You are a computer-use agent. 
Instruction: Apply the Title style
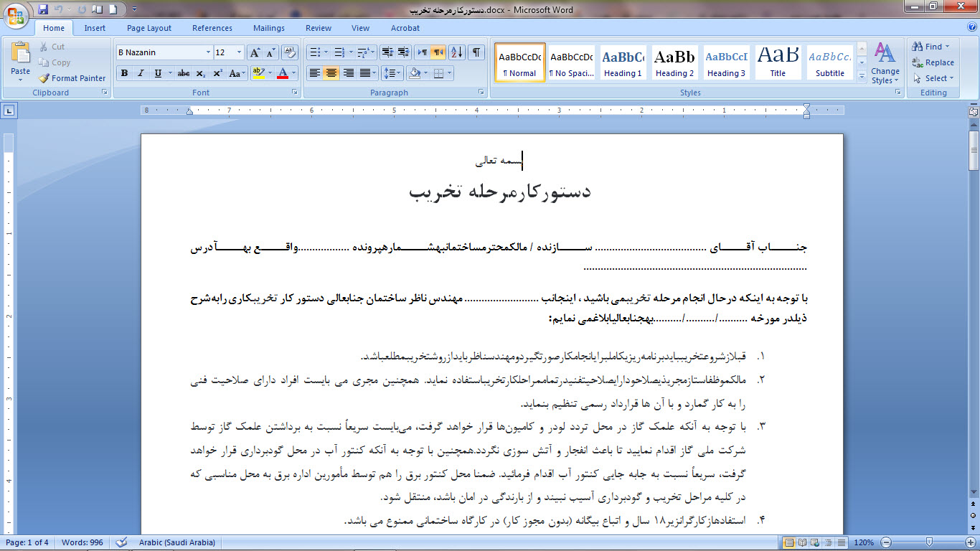[x=778, y=62]
